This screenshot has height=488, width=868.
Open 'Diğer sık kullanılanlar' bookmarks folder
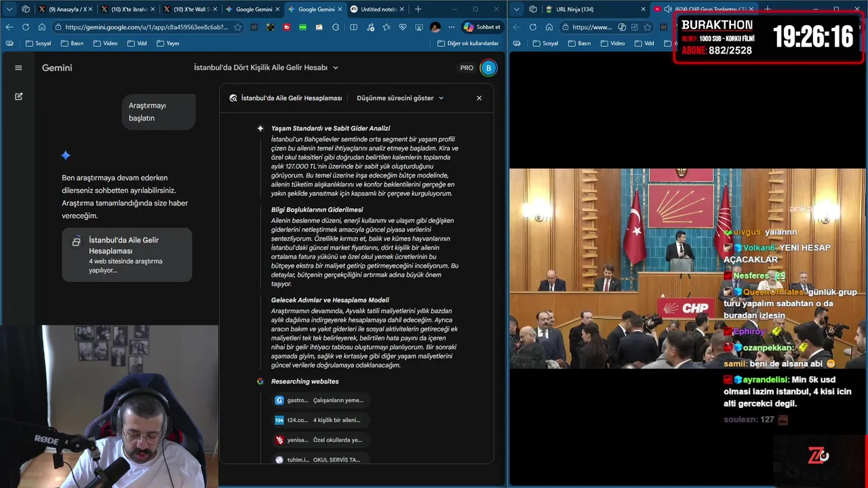[x=468, y=43]
